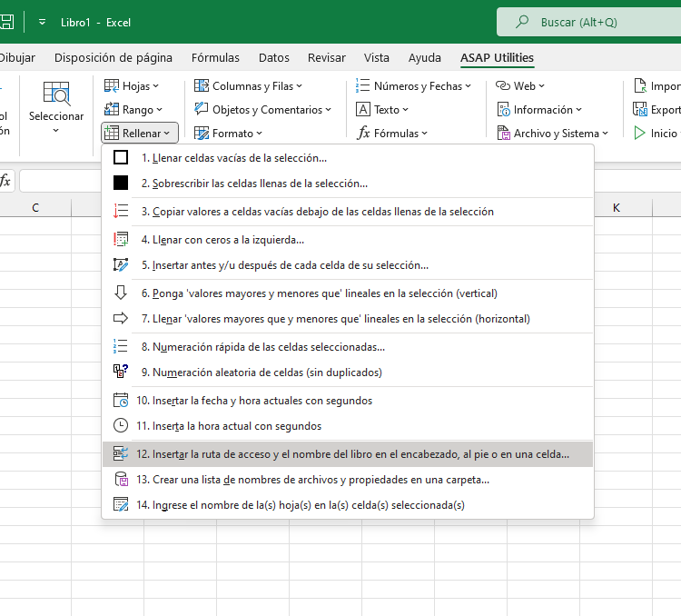Go to the Ayuda tab
This screenshot has width=681, height=616.
[x=424, y=57]
